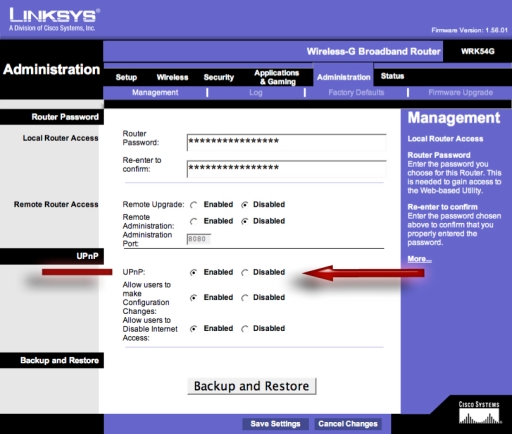Click Save Settings

[x=275, y=424]
